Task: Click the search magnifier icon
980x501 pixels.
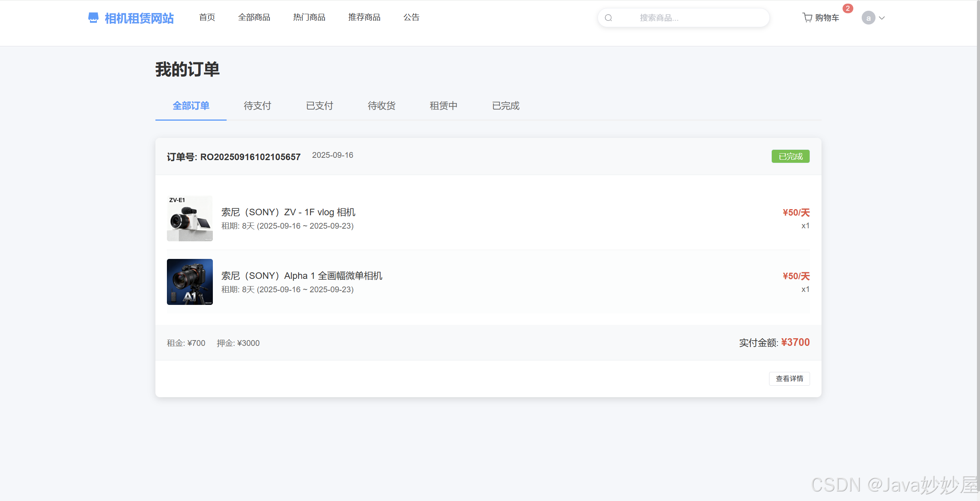Action: pyautogui.click(x=608, y=18)
